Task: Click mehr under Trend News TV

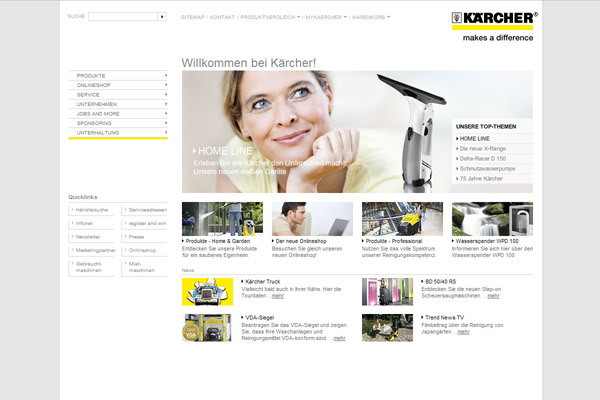Action: coord(463,332)
